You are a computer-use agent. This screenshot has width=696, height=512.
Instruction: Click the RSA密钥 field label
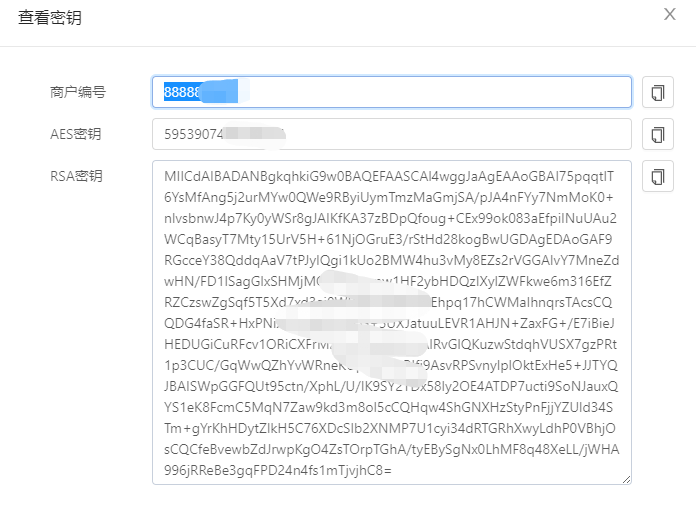tap(76, 176)
